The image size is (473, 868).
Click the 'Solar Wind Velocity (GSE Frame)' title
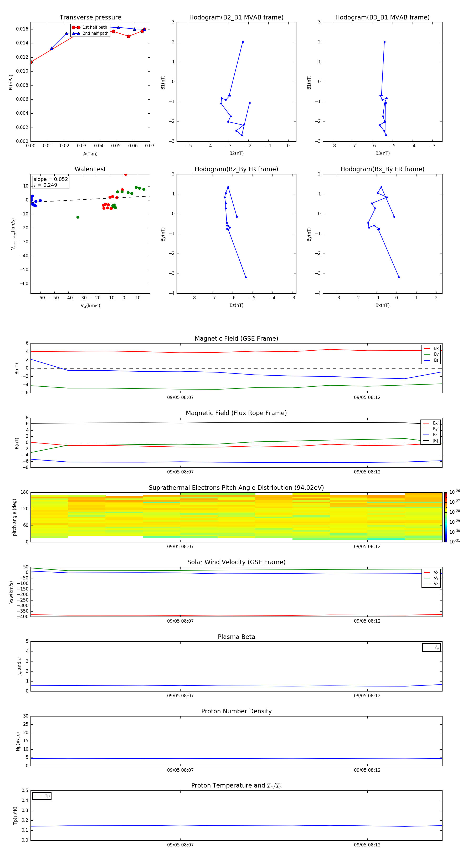coord(236,562)
